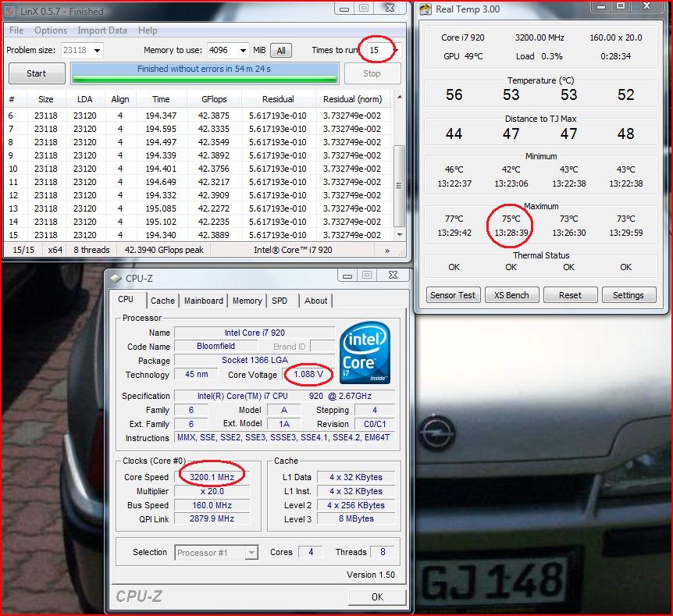Click the Stop button in LinX

[x=372, y=73]
